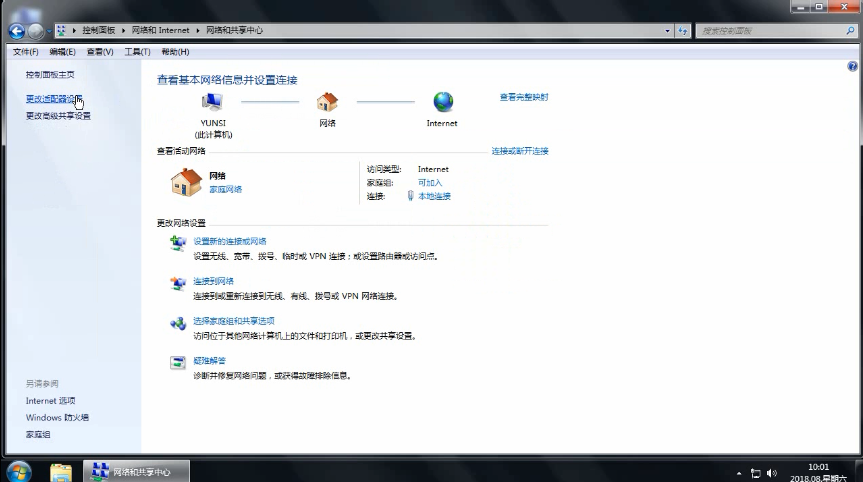This screenshot has width=863, height=482.
Task: Click the YUNSI computer icon in network map
Action: pyautogui.click(x=212, y=102)
